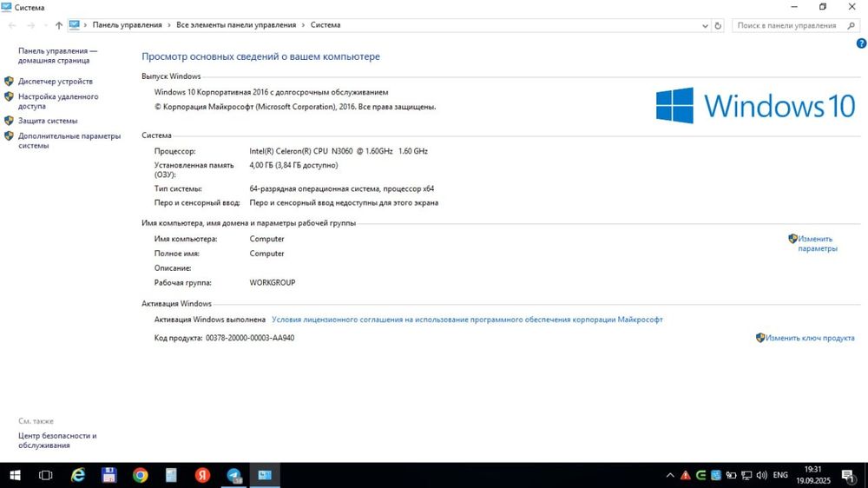Click the shield icon beside Диспетчер устройств
This screenshot has width=868, height=488.
(9, 82)
